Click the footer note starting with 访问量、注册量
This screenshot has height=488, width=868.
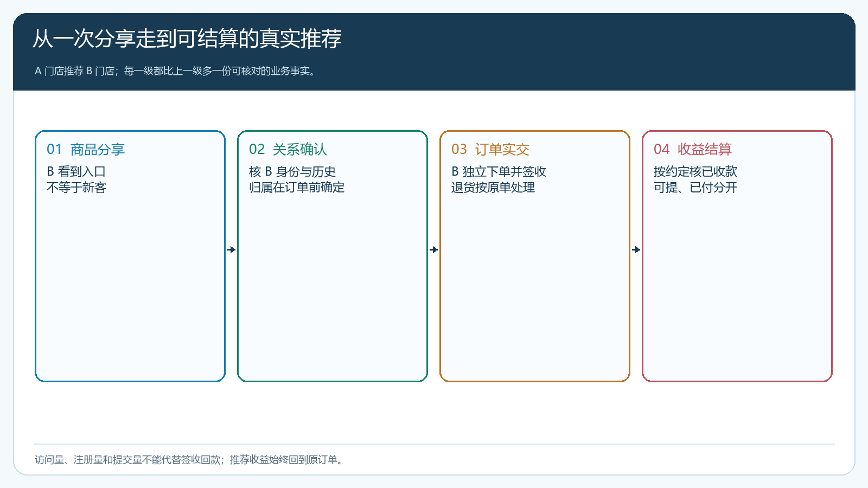[190, 460]
